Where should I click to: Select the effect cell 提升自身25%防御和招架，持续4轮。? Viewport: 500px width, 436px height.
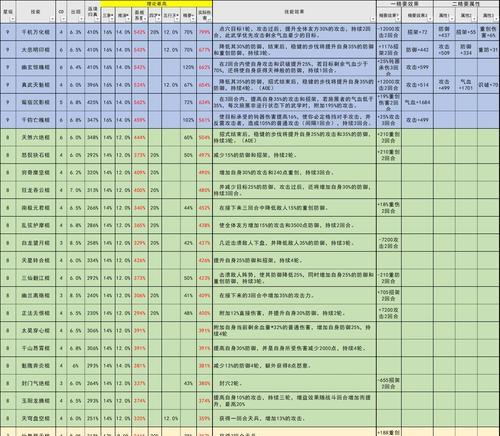click(294, 260)
